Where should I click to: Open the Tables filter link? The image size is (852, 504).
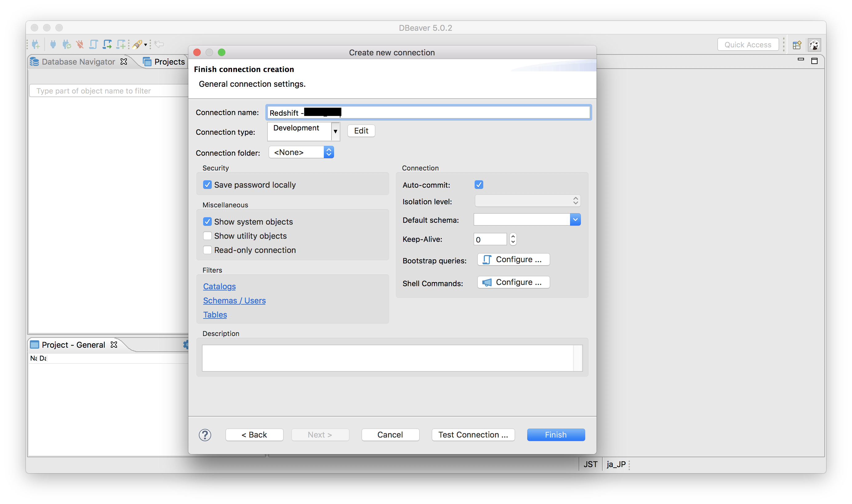(215, 315)
